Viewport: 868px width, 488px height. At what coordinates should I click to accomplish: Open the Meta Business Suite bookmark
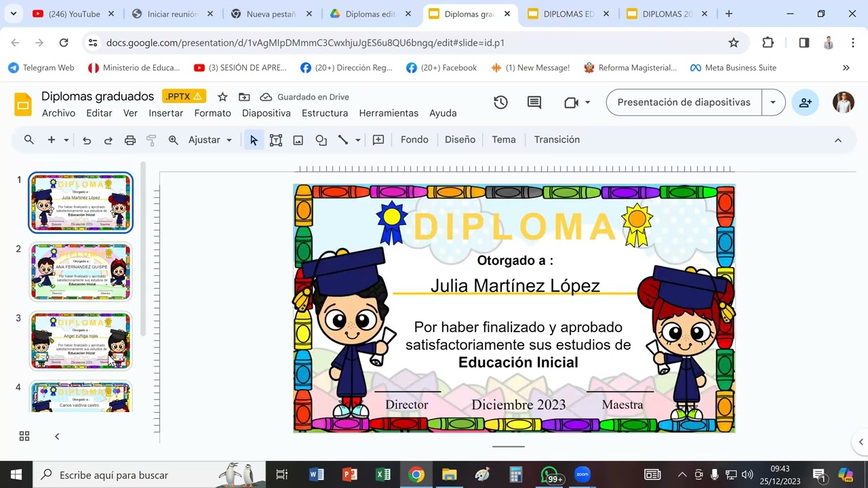733,68
